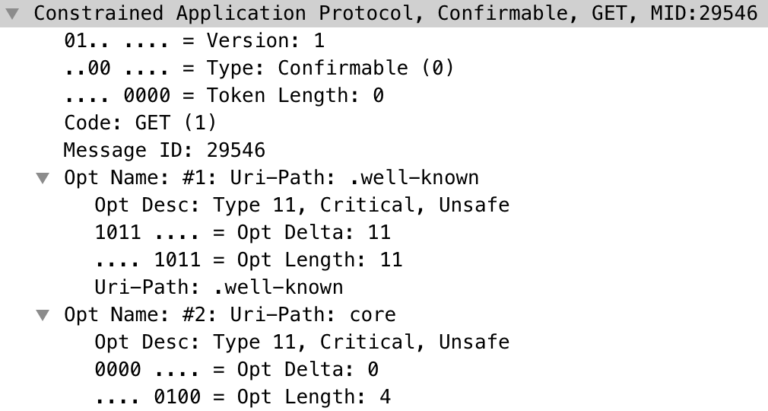The image size is (768, 411).
Task: Collapse the Constrained Application Protocol tree triangle
Action: point(11,15)
